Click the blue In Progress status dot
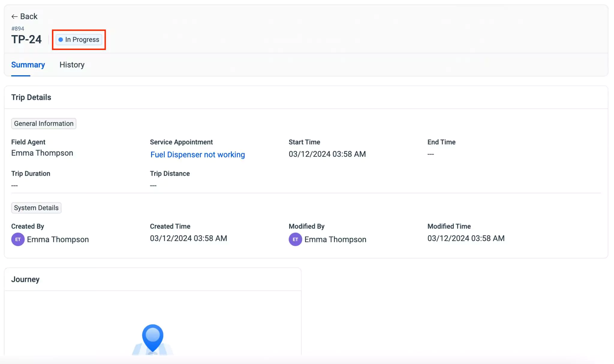Viewport: 614px width, 364px height. point(61,40)
